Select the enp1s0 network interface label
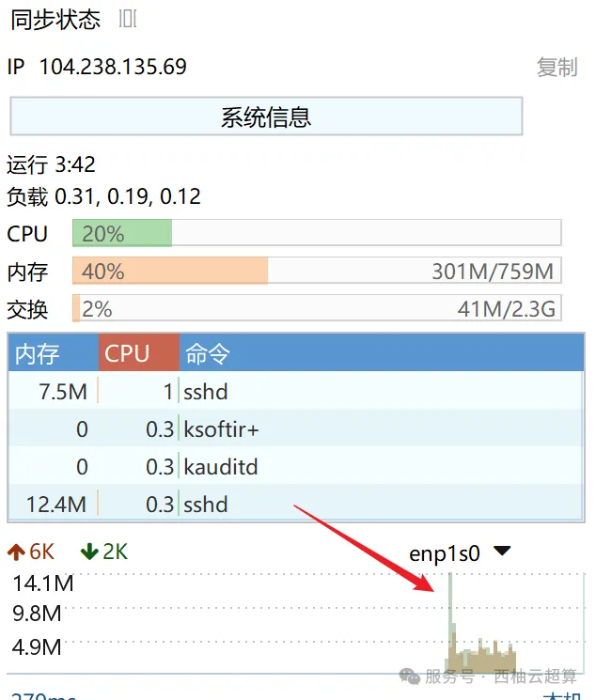 click(445, 554)
